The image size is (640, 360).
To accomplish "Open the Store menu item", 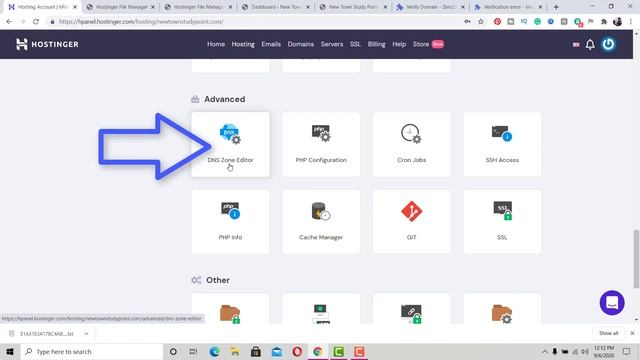I will click(x=421, y=44).
